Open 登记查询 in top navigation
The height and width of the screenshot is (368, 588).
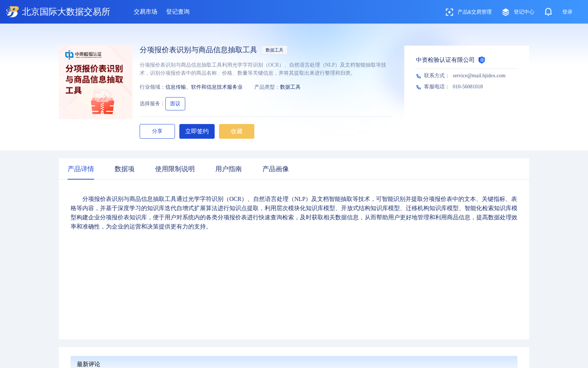178,12
